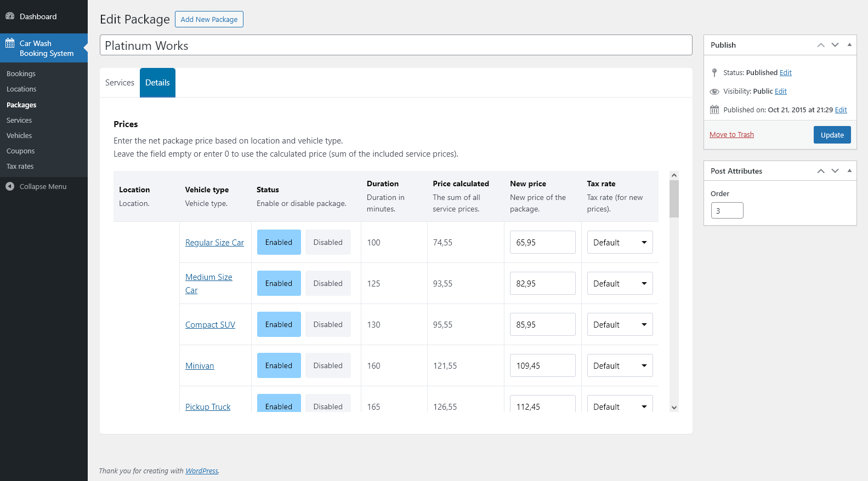Move Post Attributes panel up

pyautogui.click(x=821, y=171)
